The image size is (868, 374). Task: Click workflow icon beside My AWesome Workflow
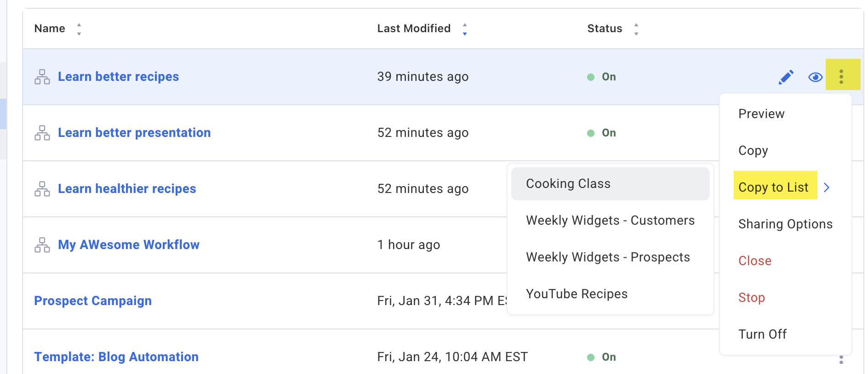point(42,245)
